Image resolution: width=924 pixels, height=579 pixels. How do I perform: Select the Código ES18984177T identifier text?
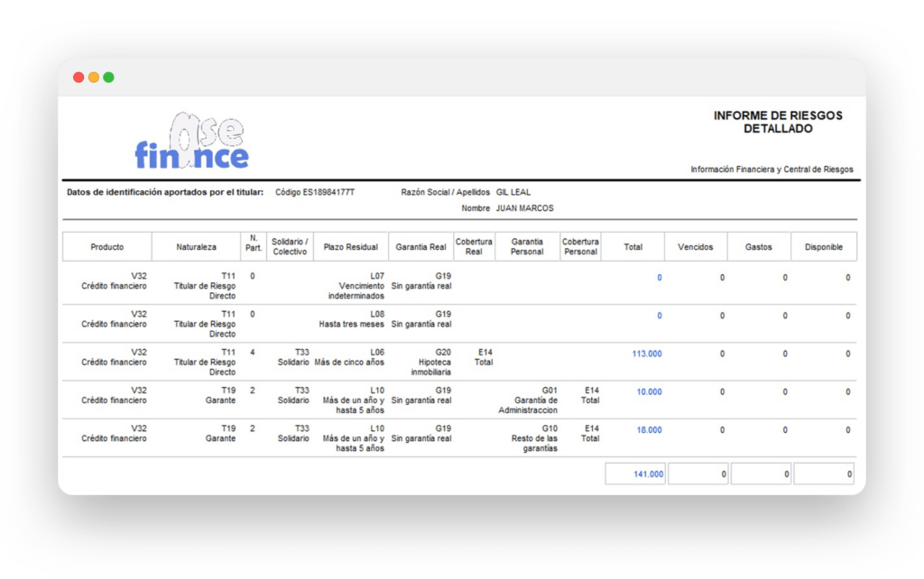pyautogui.click(x=315, y=192)
